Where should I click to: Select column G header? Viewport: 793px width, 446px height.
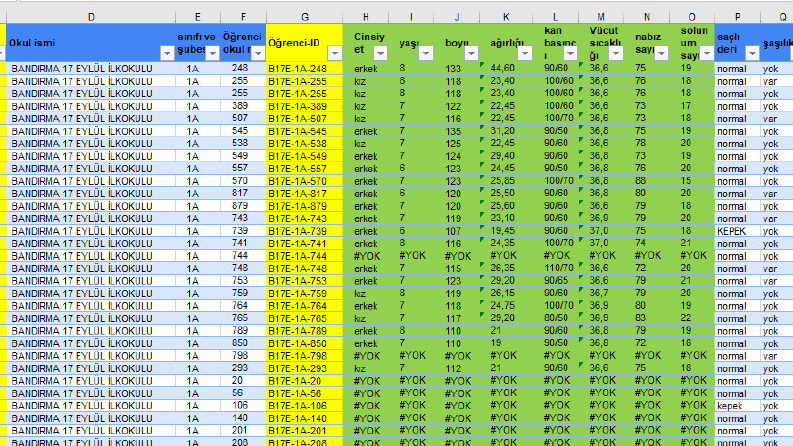(304, 17)
